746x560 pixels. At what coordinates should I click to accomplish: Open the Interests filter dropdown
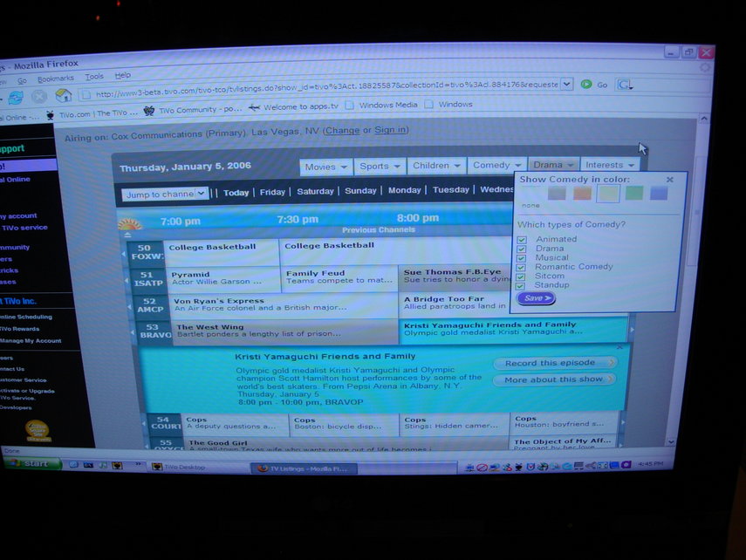pos(610,165)
